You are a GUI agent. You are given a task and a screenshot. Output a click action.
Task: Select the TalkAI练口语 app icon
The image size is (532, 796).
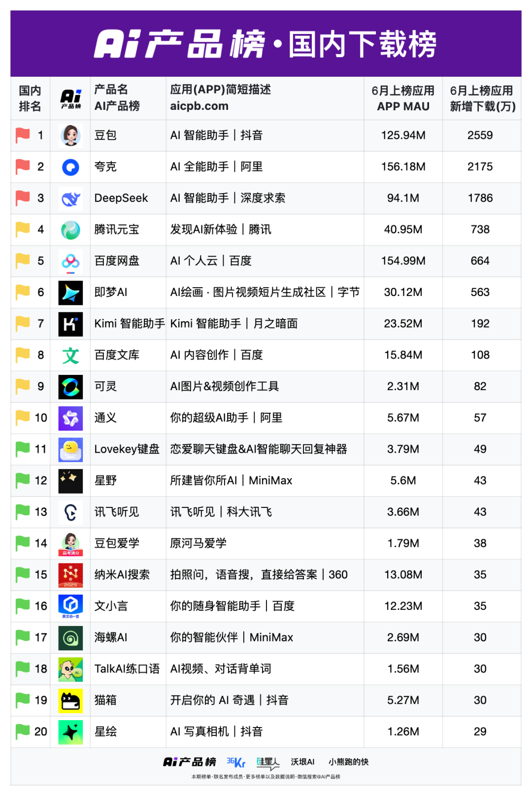point(70,669)
